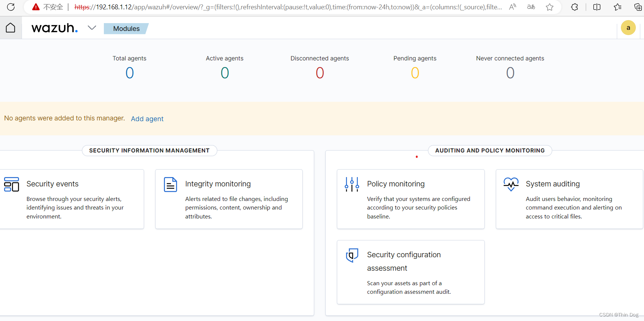Open Policy monitoring module title
The width and height of the screenshot is (644, 321).
pyautogui.click(x=396, y=184)
